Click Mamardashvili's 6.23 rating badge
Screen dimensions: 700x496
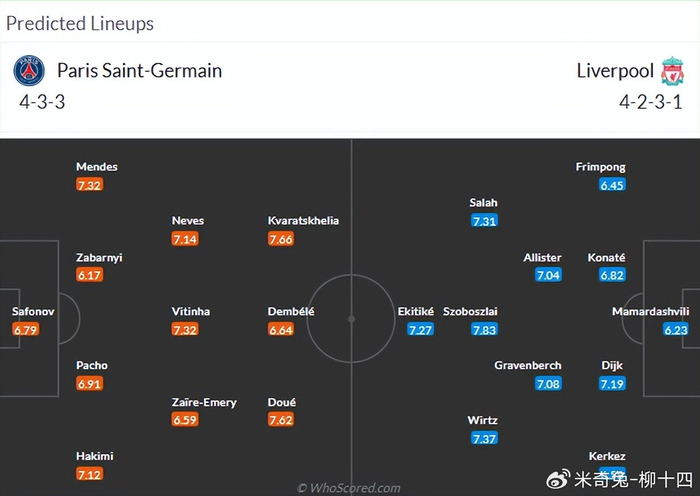click(676, 329)
